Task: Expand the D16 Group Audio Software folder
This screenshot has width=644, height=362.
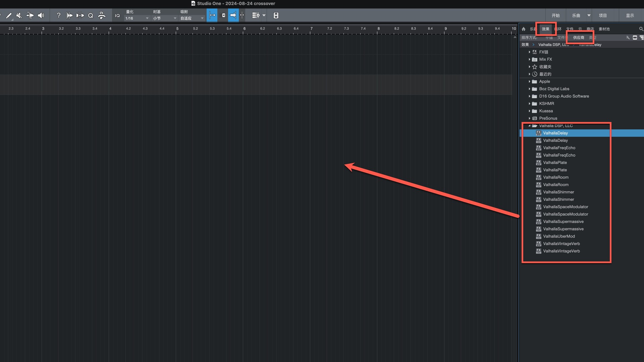Action: click(x=529, y=96)
